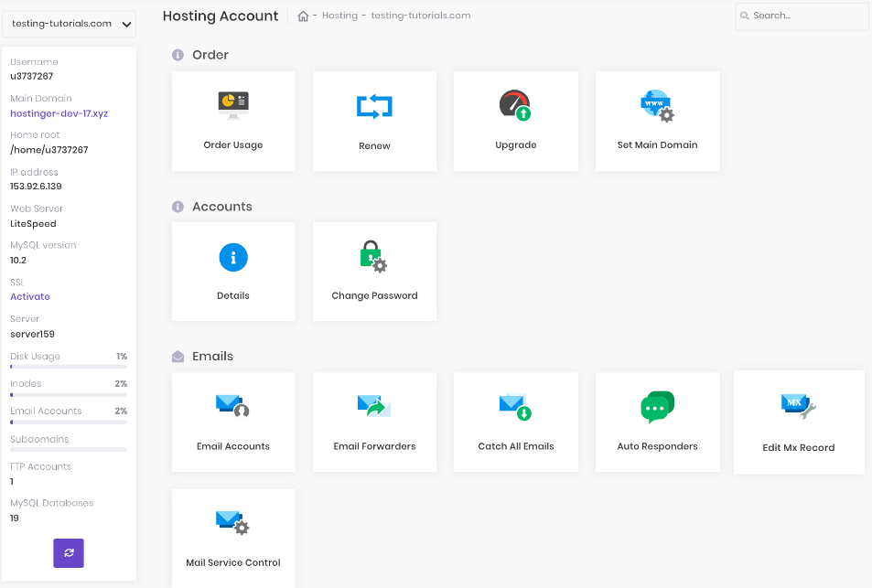Open Auto Responders chat bubble icon
872x588 pixels.
[x=657, y=407]
